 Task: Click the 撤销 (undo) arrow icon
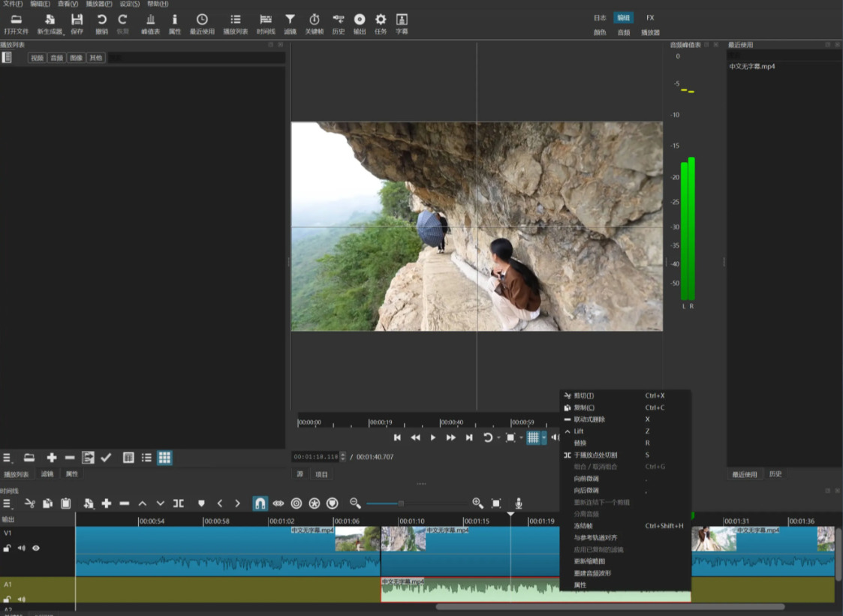pyautogui.click(x=101, y=24)
